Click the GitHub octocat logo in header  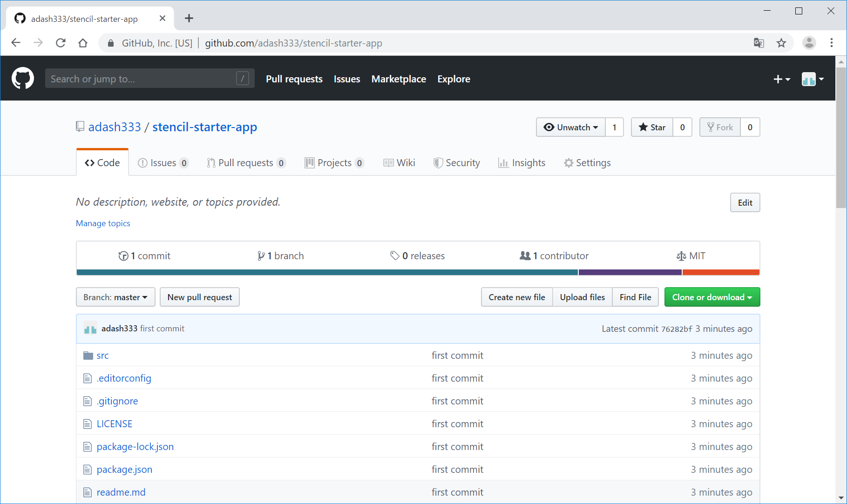pos(23,79)
